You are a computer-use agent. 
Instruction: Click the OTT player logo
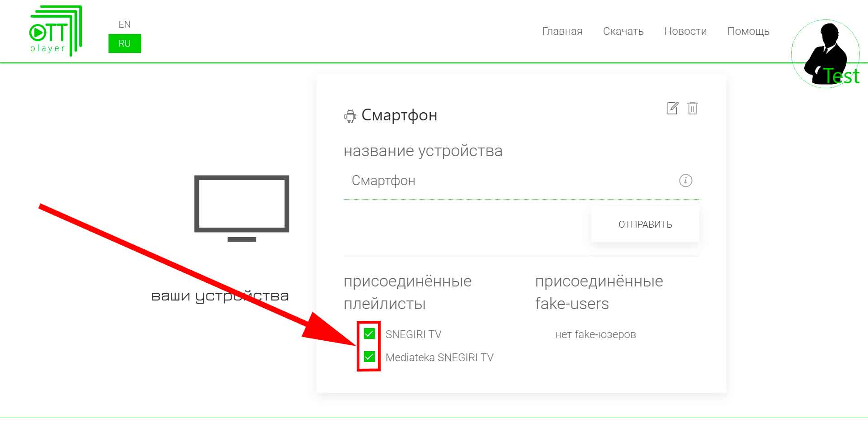pos(56,31)
